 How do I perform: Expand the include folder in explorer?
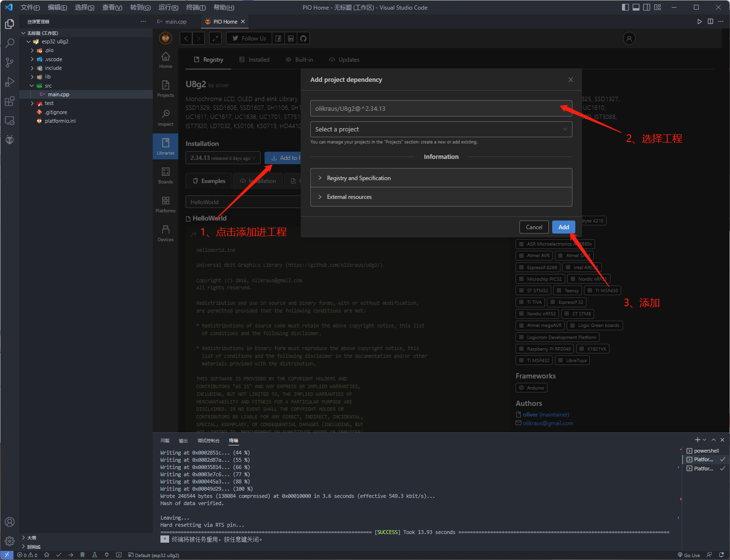[x=53, y=68]
